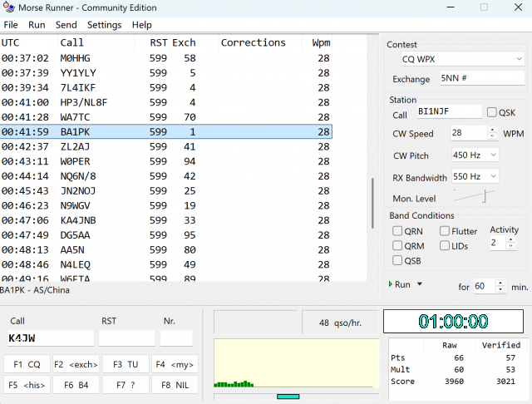
Task: Increase Activity level with up arrow
Action: point(510,239)
